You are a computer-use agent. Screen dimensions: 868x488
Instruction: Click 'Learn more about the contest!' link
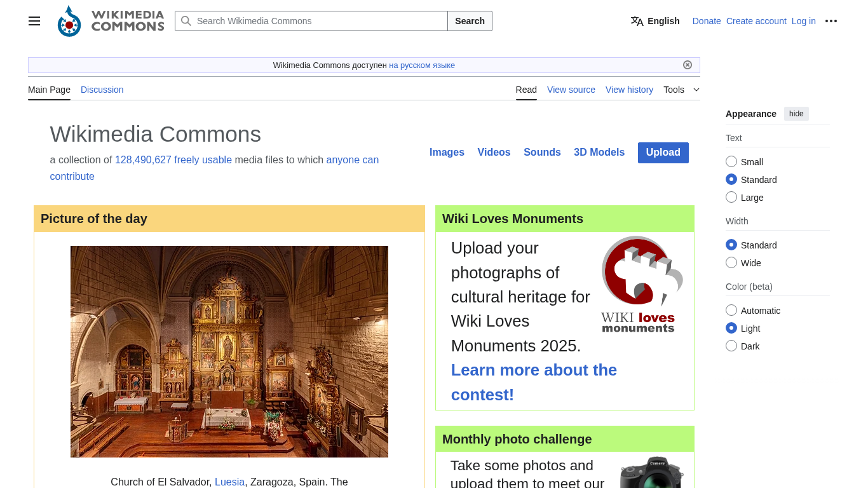pos(534,383)
